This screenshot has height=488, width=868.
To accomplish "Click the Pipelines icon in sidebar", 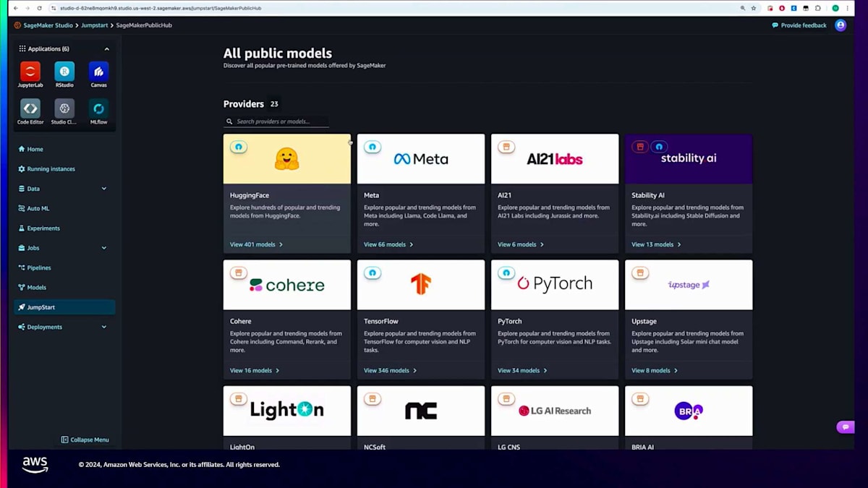I will [22, 267].
